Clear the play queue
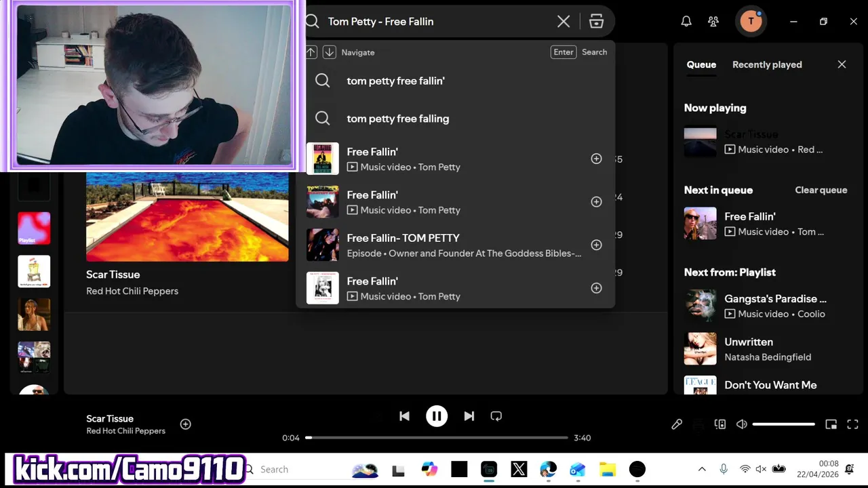This screenshot has height=488, width=868. click(x=821, y=190)
